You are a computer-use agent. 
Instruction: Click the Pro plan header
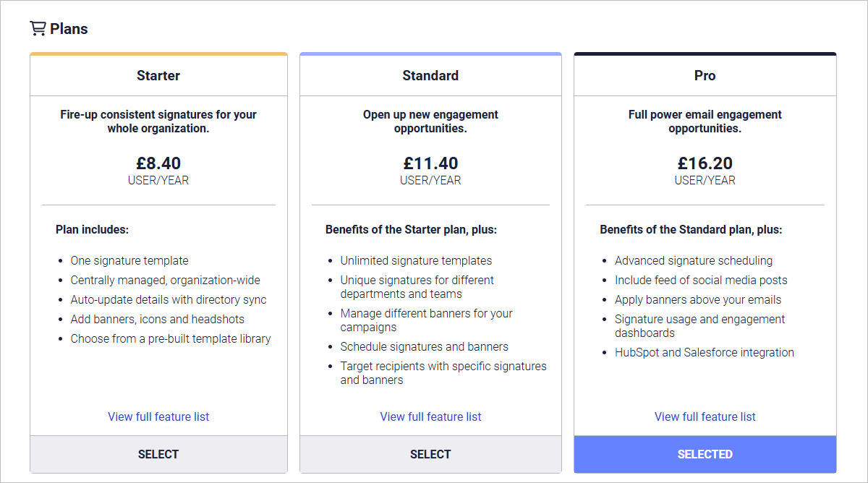pos(705,75)
